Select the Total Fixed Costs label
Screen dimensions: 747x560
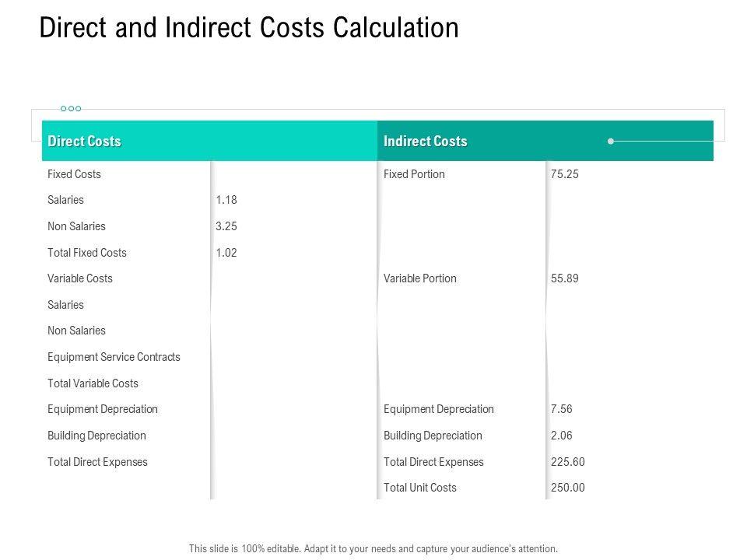click(x=86, y=253)
